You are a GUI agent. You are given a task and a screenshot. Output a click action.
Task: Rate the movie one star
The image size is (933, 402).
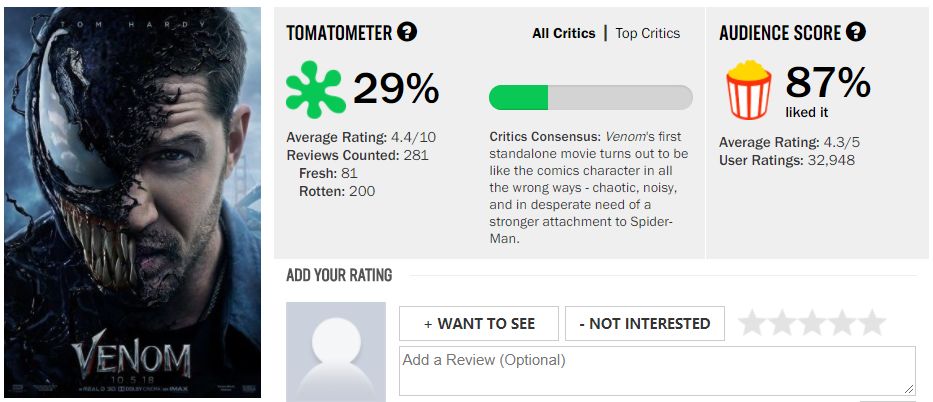pyautogui.click(x=753, y=323)
